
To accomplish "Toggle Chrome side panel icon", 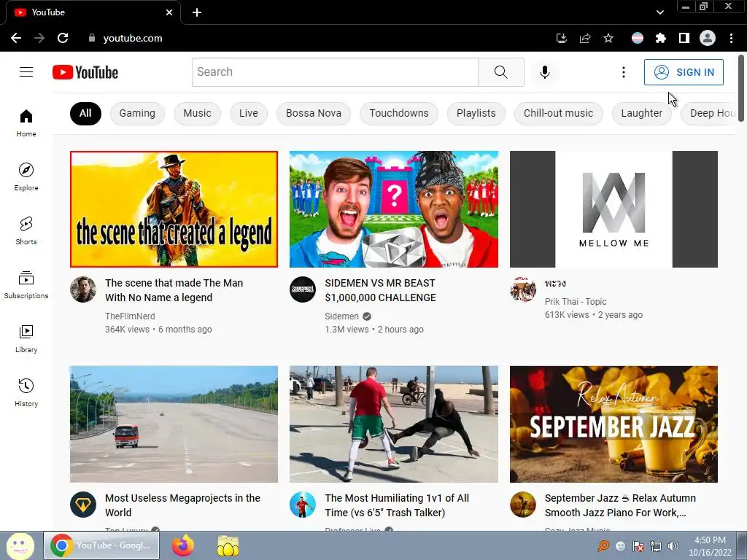I will (684, 38).
